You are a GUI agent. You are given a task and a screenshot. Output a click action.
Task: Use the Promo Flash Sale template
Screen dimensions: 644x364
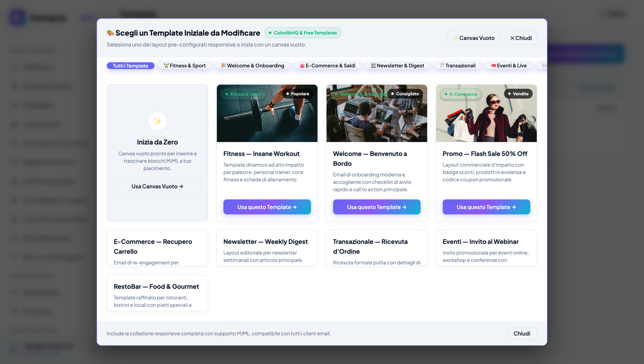486,207
